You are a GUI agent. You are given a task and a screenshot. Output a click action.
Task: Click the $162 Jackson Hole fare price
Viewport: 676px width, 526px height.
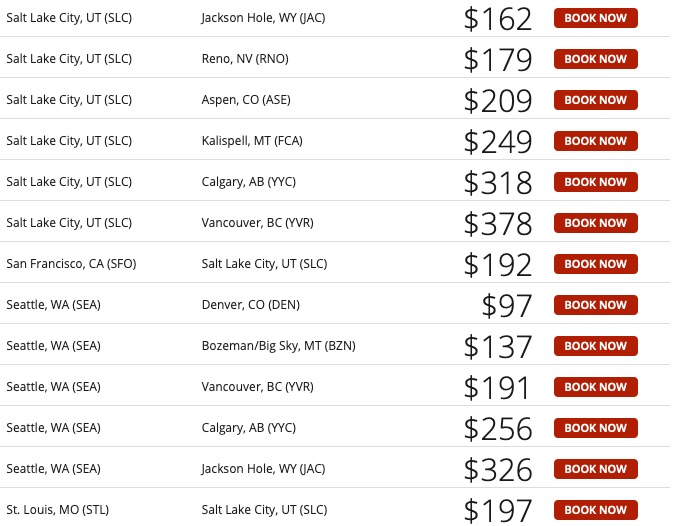[498, 18]
